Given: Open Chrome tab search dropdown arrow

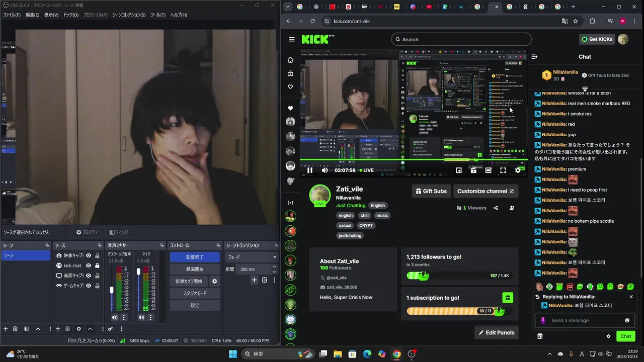Looking at the screenshot, I should coord(287,7).
